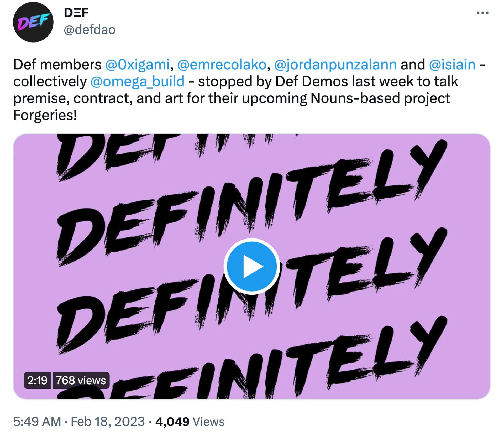
Task: Open @emrecolako's profile mention
Action: point(222,65)
